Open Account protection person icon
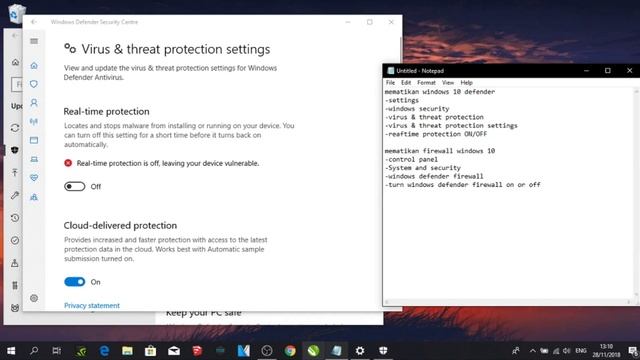 coord(34,103)
